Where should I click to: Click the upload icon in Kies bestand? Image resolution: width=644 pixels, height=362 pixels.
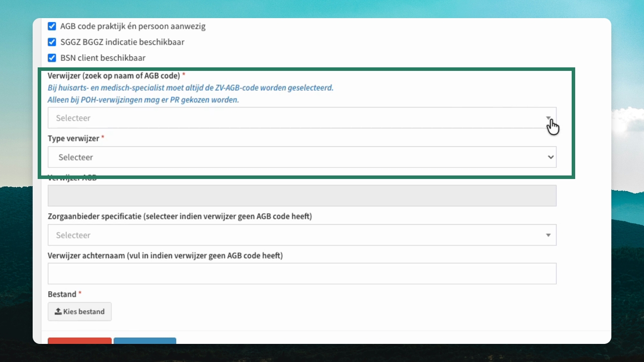58,311
